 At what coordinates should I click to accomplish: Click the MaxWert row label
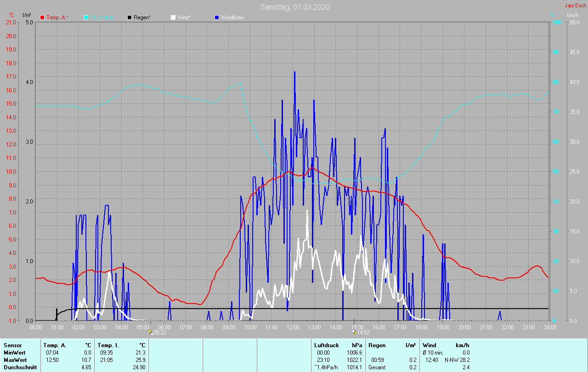coord(15,360)
